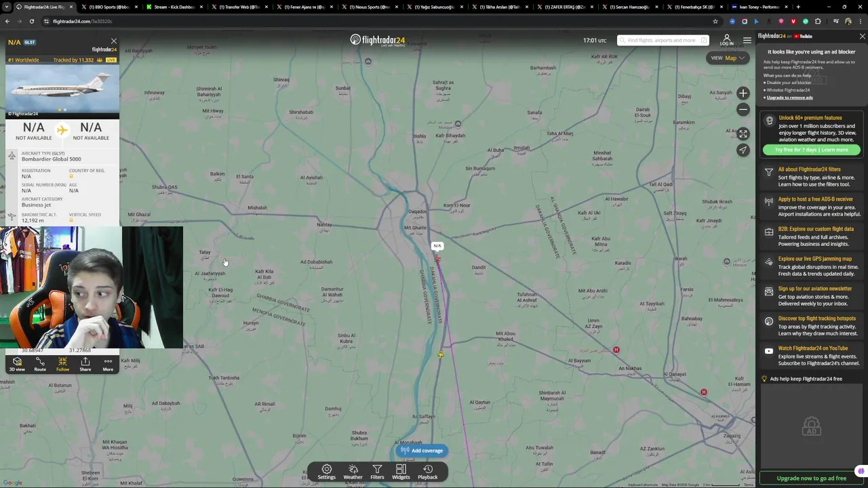Click Add coverage button
Image resolution: width=868 pixels, height=488 pixels.
[x=421, y=451]
